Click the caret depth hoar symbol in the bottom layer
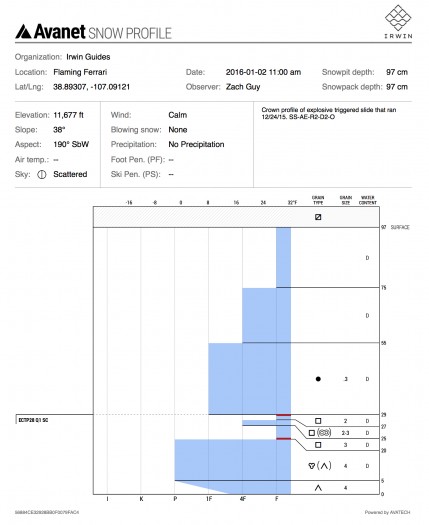The image size is (429, 525). tap(318, 488)
